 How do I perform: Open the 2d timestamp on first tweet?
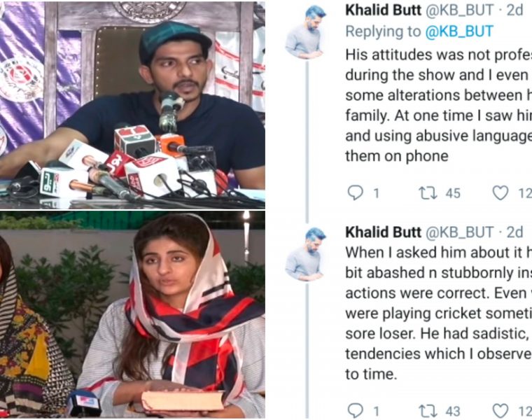tap(514, 10)
